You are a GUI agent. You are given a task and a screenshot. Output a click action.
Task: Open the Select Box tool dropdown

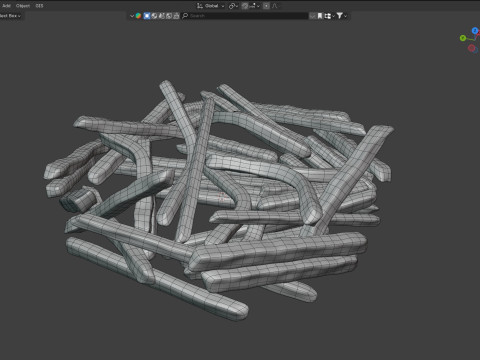pos(11,16)
